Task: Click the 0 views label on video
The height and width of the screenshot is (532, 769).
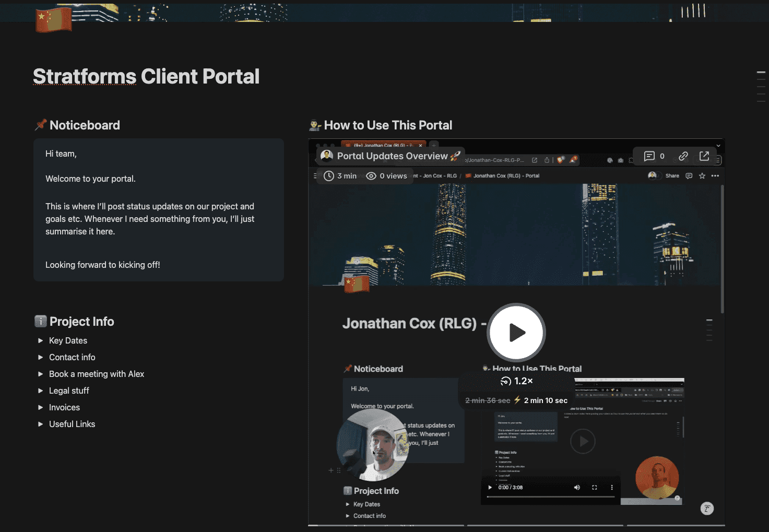Action: coord(393,176)
